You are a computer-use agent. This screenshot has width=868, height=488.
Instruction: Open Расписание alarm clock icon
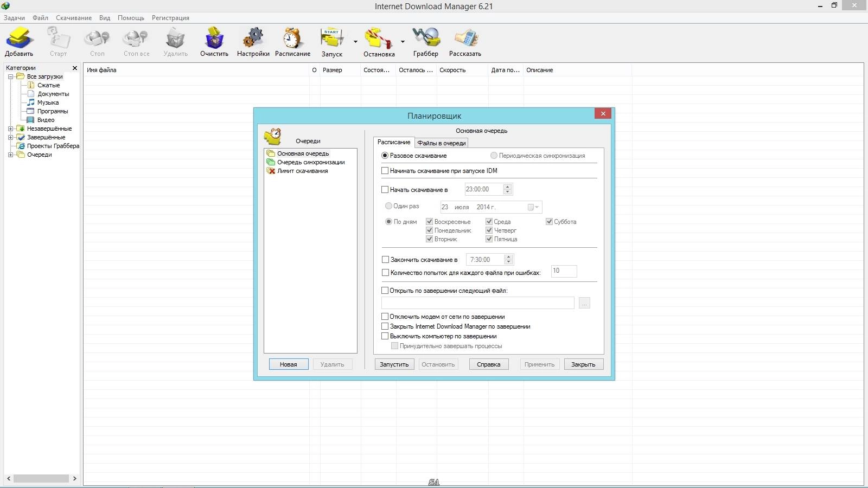(292, 38)
